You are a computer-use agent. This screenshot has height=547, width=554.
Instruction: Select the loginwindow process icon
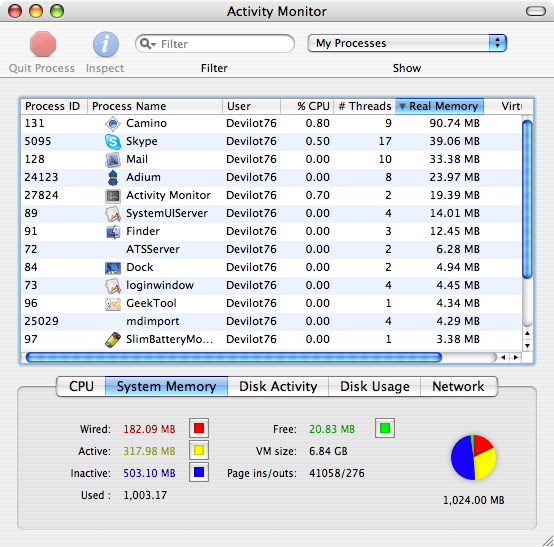coord(113,286)
